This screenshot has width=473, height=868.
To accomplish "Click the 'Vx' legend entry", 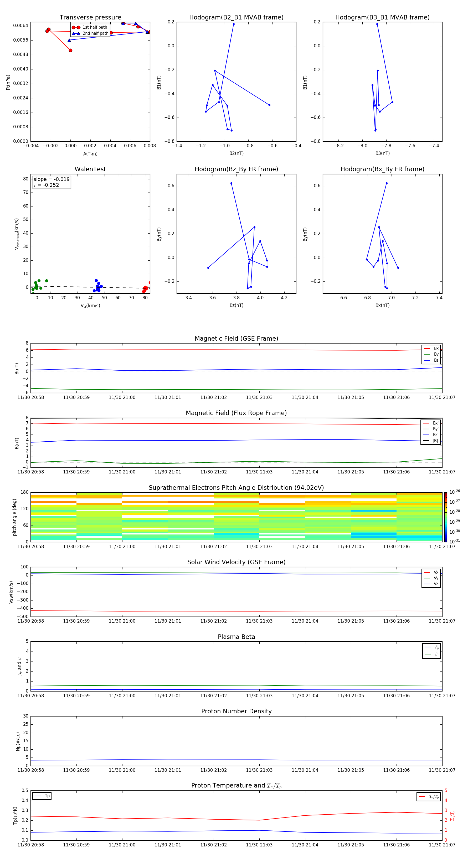I will click(431, 572).
